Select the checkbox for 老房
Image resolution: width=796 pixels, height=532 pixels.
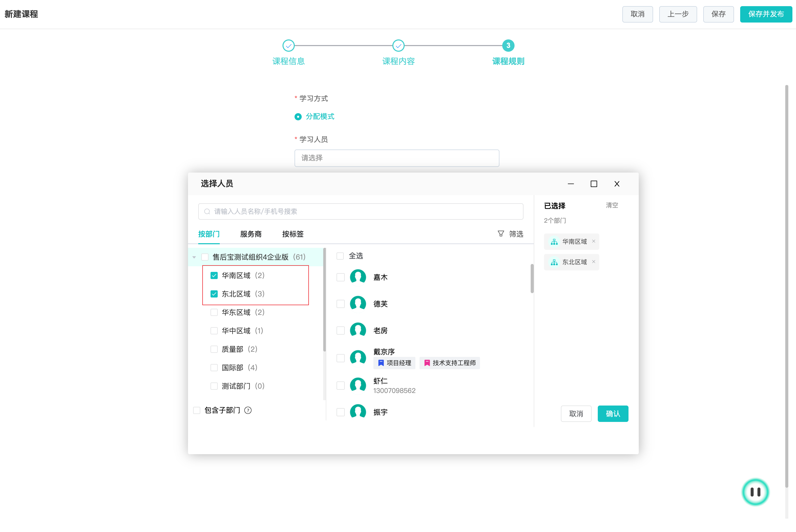tap(340, 330)
